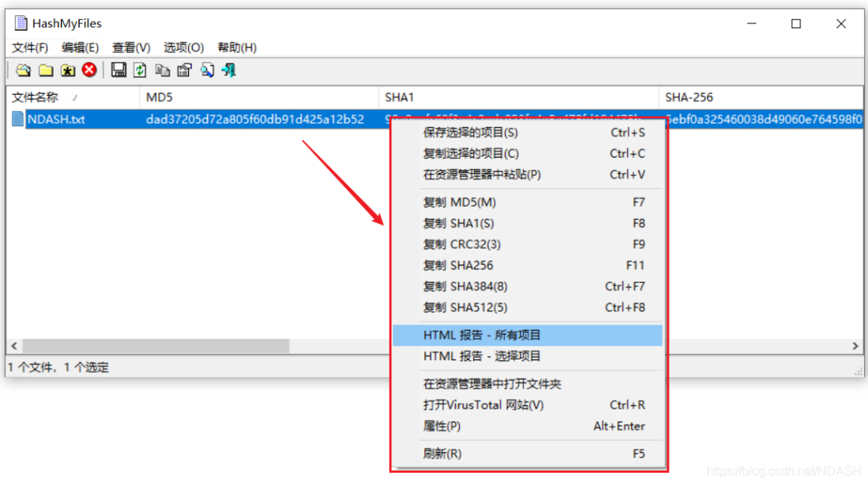The height and width of the screenshot is (485, 868).
Task: Click the NDASH.txt file name
Action: 56,119
